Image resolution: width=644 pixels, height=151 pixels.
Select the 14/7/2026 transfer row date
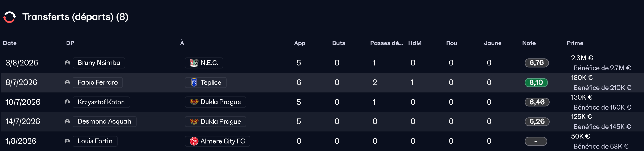[22, 121]
